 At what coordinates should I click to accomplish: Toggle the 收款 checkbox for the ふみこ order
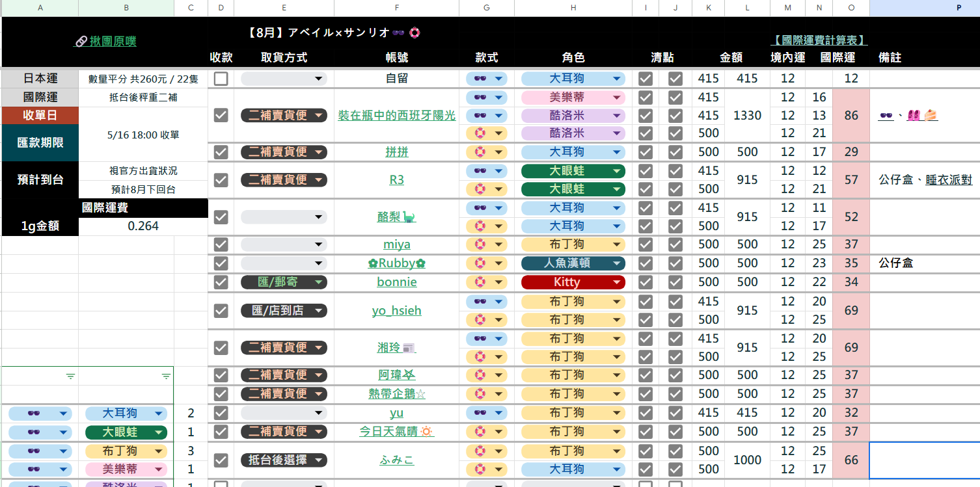click(x=221, y=460)
